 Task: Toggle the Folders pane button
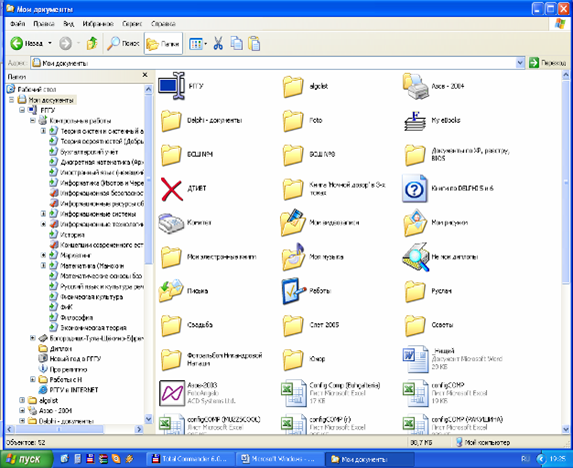163,44
